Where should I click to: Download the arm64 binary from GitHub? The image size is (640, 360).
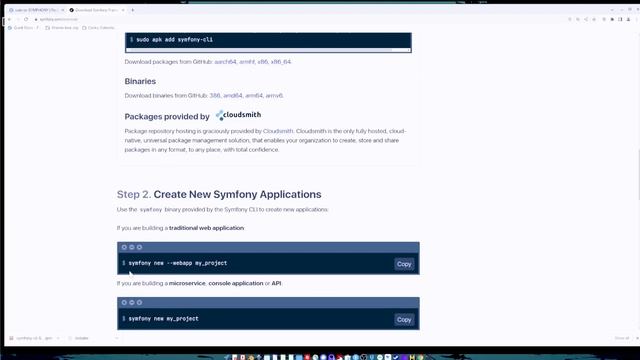point(254,96)
